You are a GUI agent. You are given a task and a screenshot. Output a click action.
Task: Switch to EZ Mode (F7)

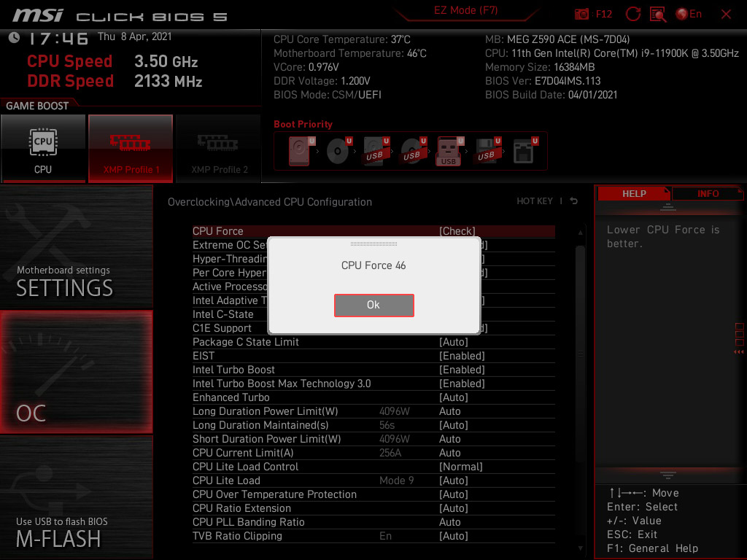465,10
